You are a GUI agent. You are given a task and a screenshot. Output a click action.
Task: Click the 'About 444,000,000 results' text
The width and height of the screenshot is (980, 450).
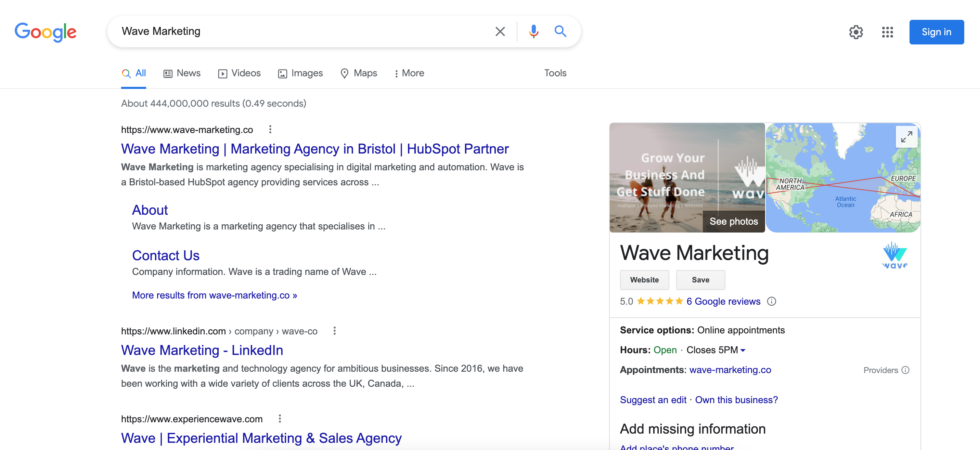(x=214, y=103)
